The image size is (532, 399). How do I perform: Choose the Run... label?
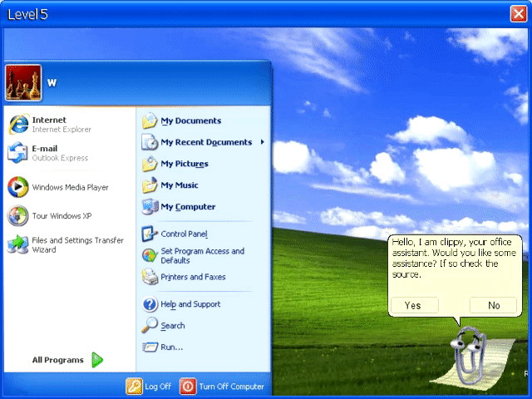172,347
